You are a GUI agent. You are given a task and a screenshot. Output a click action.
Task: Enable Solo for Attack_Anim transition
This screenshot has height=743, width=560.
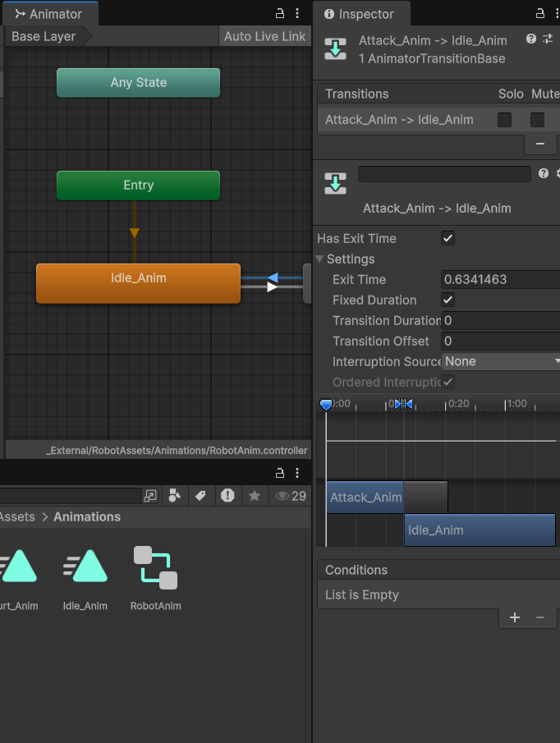tap(504, 120)
